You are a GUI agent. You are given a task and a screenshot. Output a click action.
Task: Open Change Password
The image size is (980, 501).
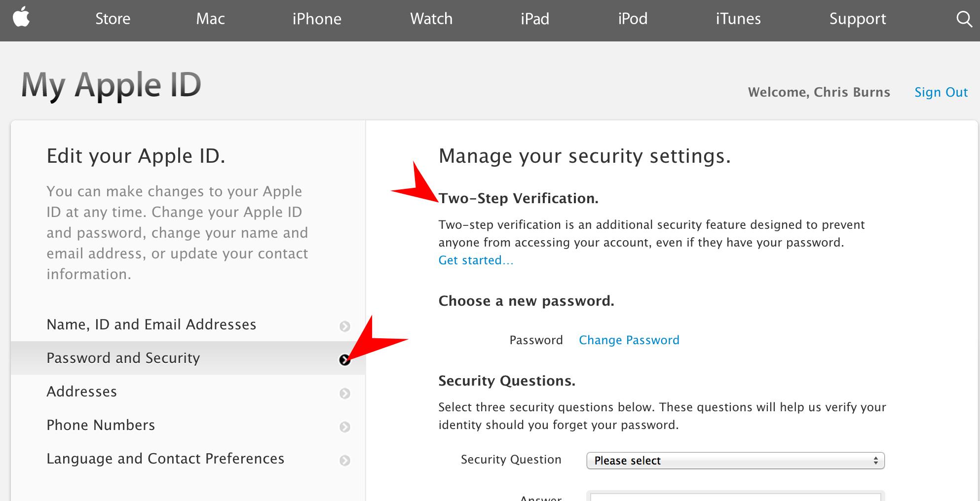click(x=629, y=340)
